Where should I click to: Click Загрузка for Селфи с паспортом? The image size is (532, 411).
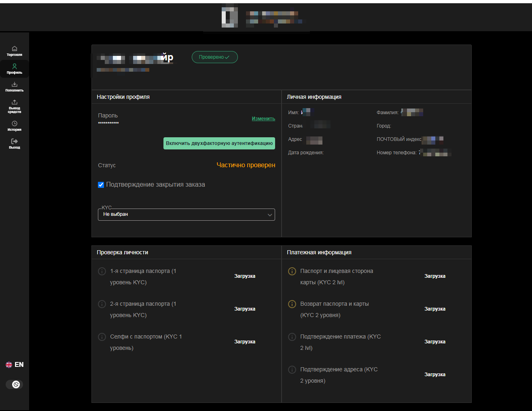coord(245,342)
